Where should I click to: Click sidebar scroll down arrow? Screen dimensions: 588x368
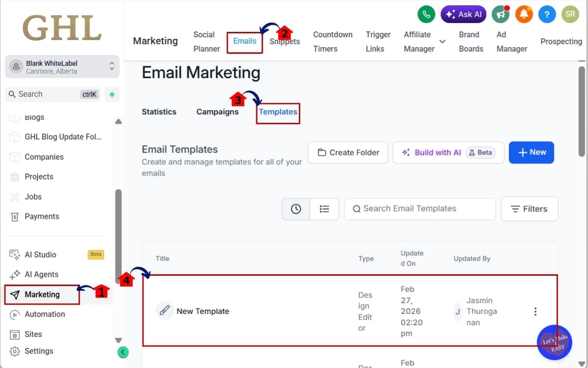tap(118, 340)
